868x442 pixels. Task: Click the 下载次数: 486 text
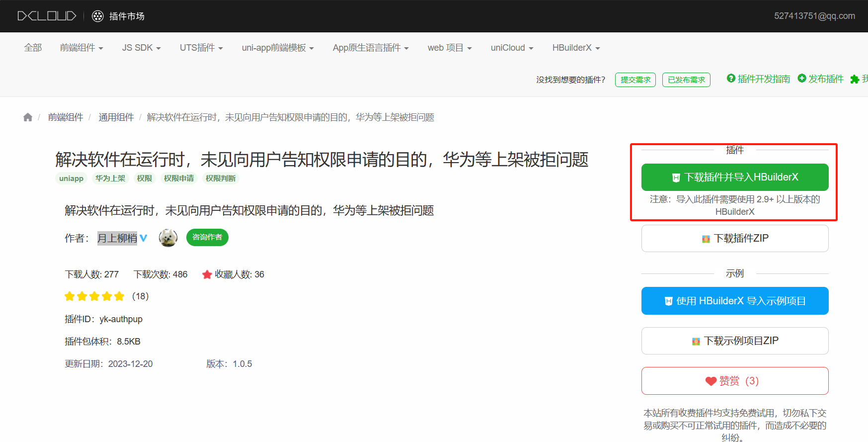[160, 274]
